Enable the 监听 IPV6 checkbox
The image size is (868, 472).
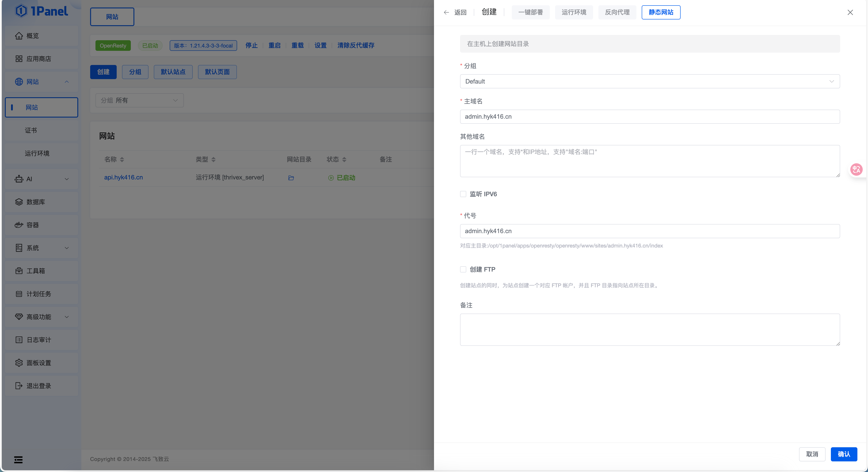(463, 194)
